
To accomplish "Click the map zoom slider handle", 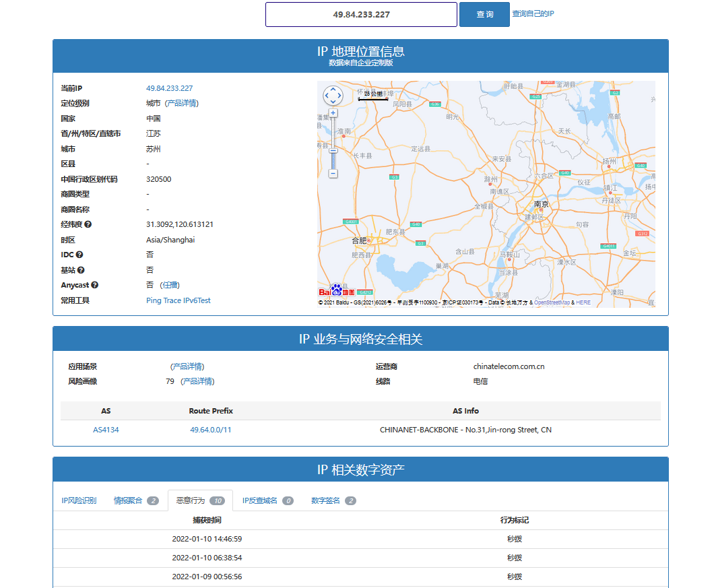I will click(x=333, y=150).
